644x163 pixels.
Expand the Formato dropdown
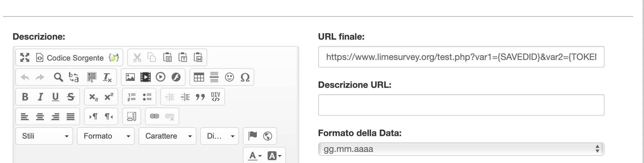[106, 136]
